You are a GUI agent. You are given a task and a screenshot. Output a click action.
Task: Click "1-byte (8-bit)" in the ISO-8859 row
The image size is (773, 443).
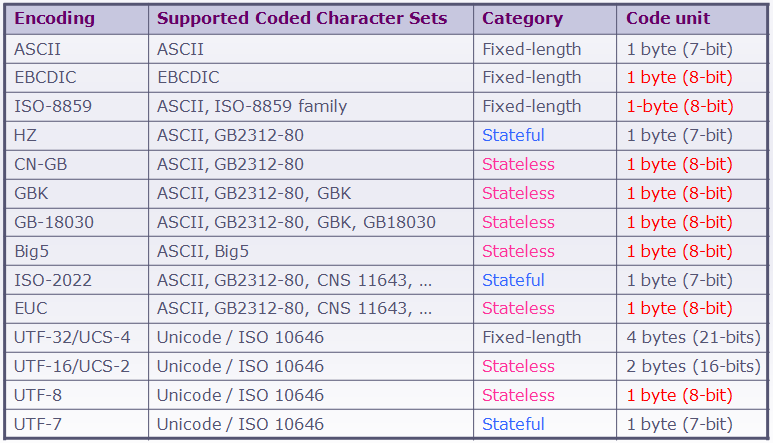pyautogui.click(x=679, y=106)
